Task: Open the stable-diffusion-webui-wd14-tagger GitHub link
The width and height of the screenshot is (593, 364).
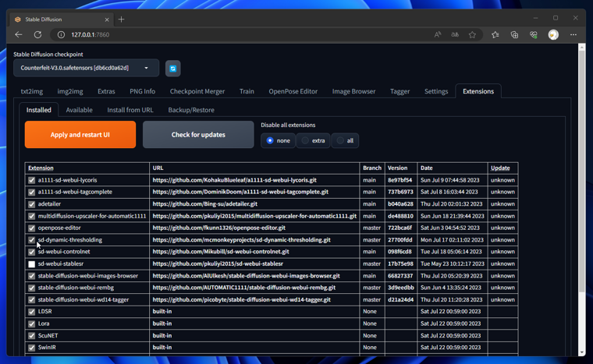Action: (242, 300)
